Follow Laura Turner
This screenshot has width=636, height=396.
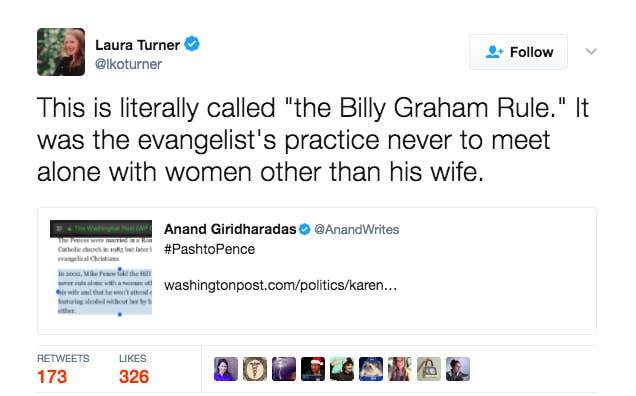(x=518, y=52)
